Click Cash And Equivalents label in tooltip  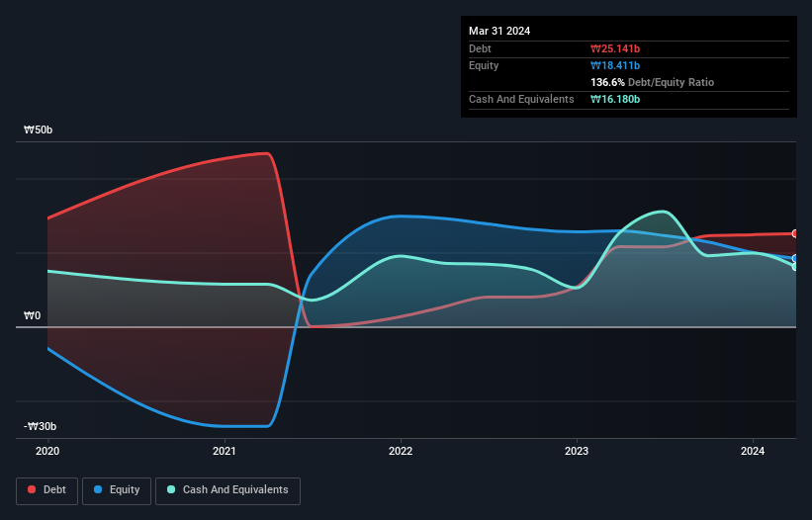521,99
